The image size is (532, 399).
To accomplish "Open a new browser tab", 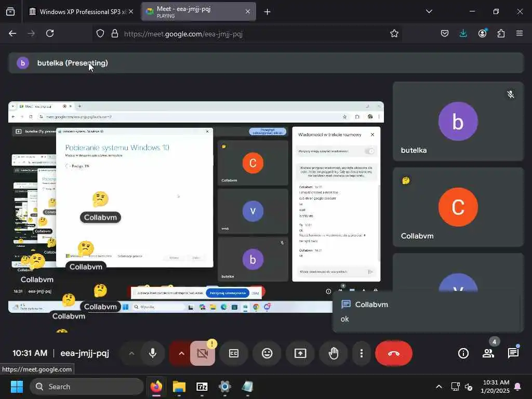I will point(267,12).
